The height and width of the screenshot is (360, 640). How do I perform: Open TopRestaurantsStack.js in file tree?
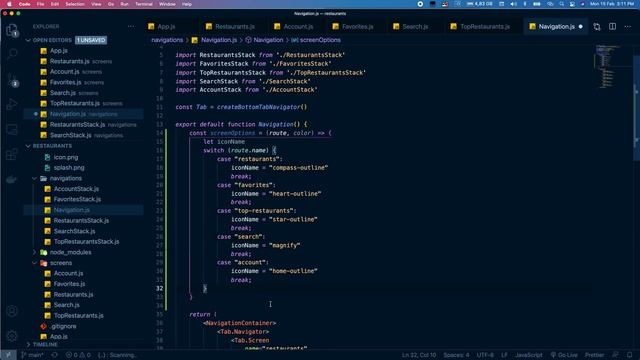coord(87,242)
